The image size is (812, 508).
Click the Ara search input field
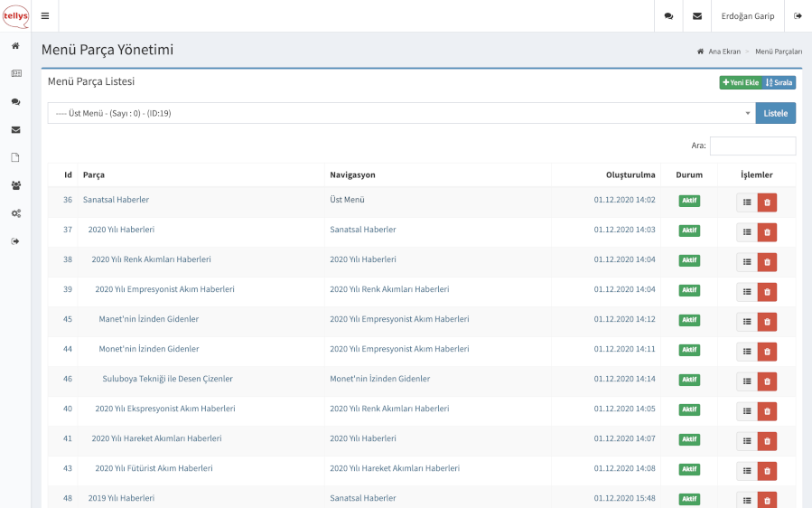[752, 146]
